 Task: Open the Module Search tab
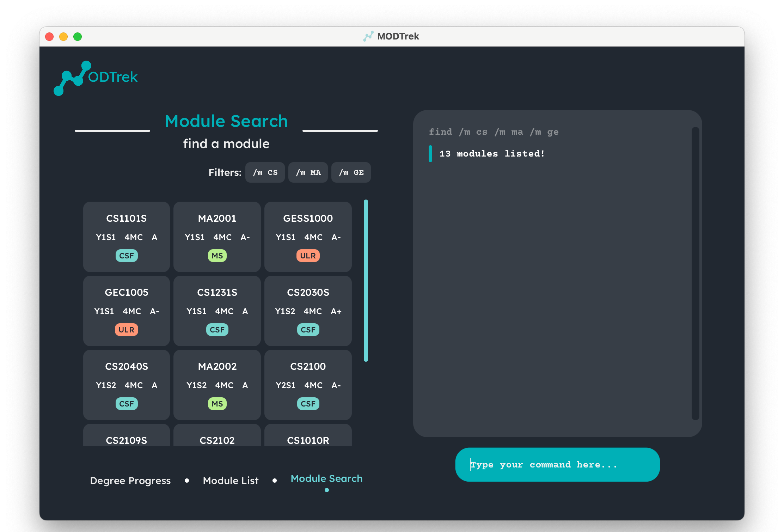pyautogui.click(x=327, y=479)
